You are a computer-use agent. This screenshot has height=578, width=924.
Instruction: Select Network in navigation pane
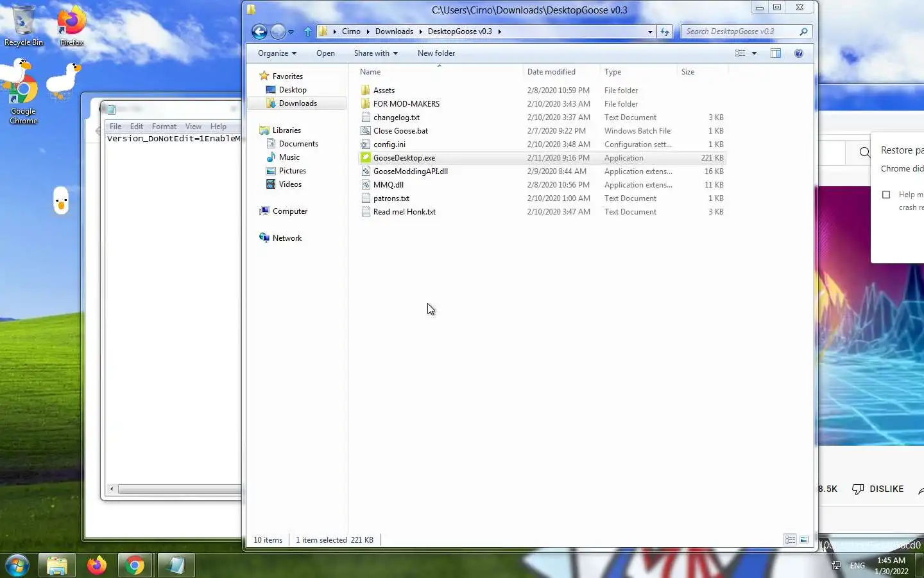pyautogui.click(x=287, y=238)
